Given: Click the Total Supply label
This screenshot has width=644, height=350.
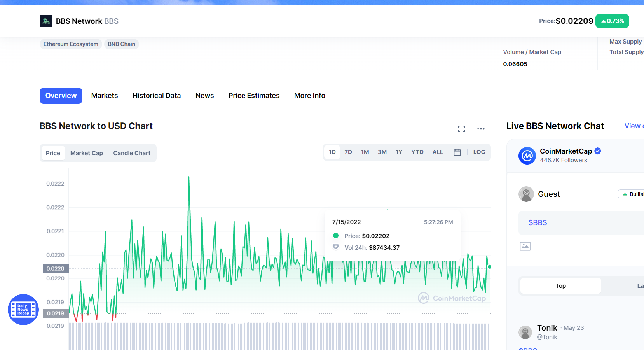Looking at the screenshot, I should pos(627,52).
